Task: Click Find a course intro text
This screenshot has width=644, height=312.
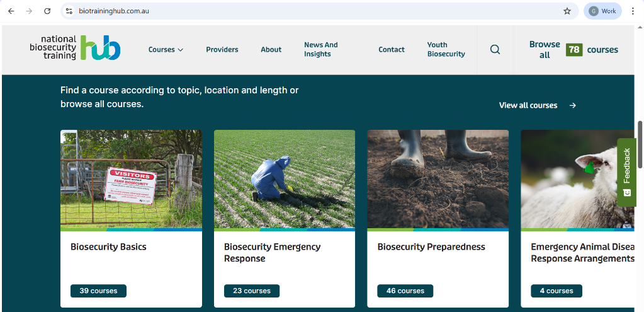Action: click(179, 97)
